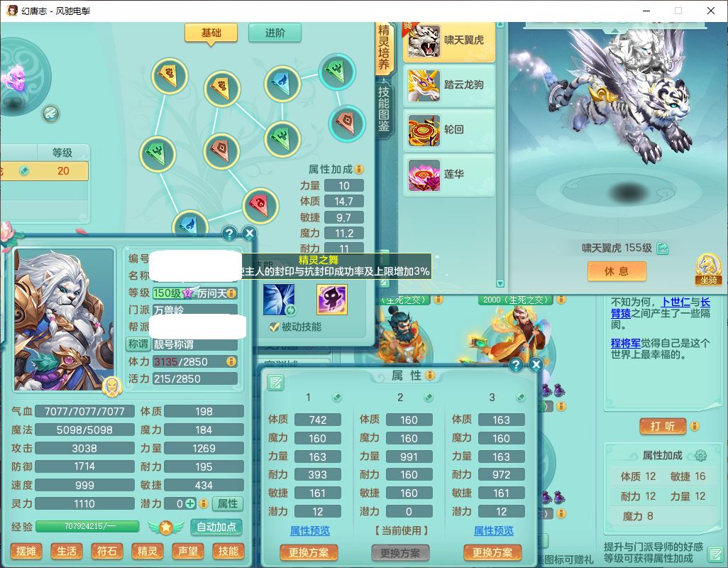The image size is (728, 568).
Task: Click the 休息 button
Action: tap(617, 271)
